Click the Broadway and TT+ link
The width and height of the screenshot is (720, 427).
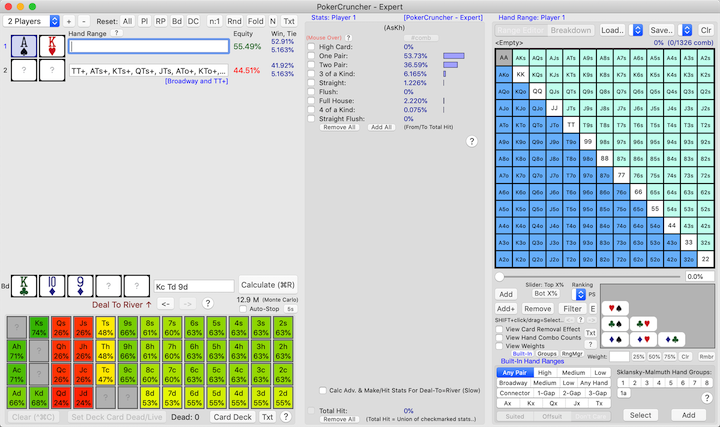(197, 81)
